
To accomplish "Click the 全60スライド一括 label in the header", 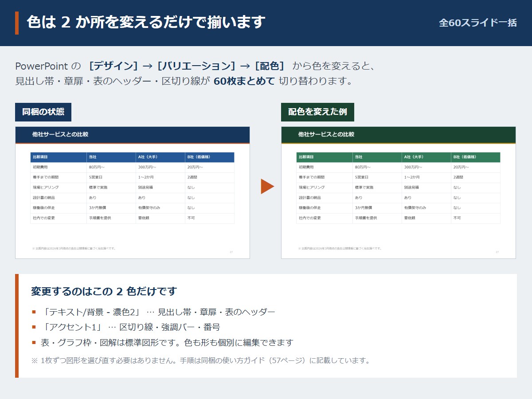I will tap(478, 23).
